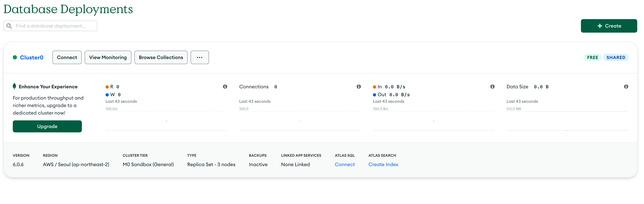Image resolution: width=644 pixels, height=204 pixels.
Task: Click the search magnifier icon
Action: [9, 26]
